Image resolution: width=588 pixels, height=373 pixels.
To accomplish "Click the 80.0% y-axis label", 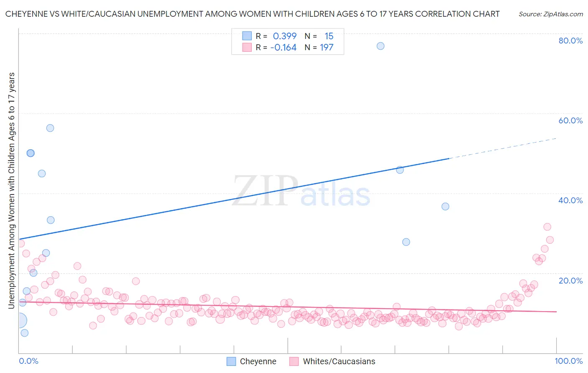I will point(570,41).
